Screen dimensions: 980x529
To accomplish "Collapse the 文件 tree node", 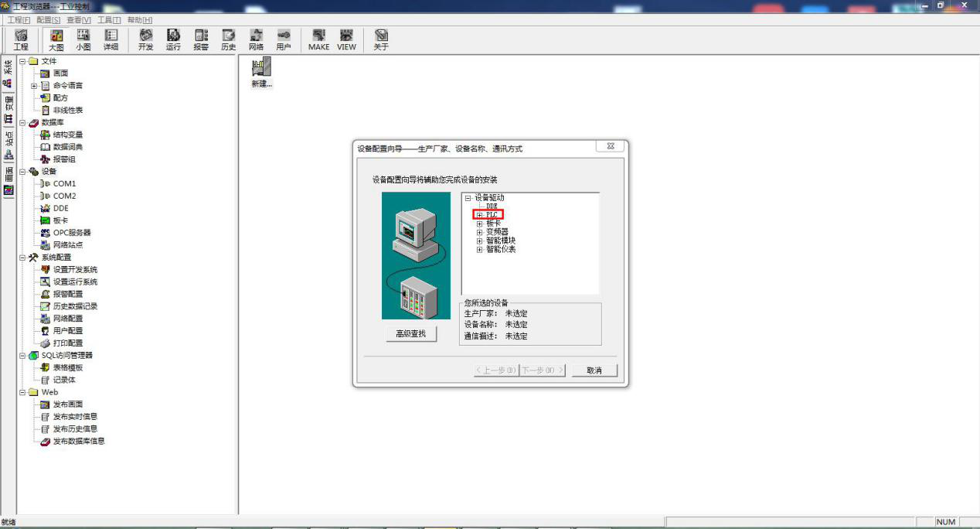I will [22, 60].
